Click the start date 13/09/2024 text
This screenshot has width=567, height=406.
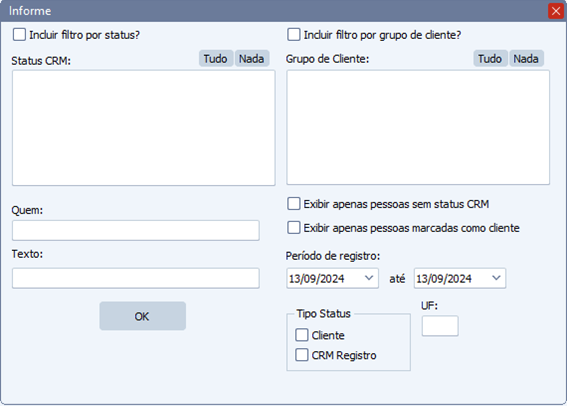[x=317, y=279]
